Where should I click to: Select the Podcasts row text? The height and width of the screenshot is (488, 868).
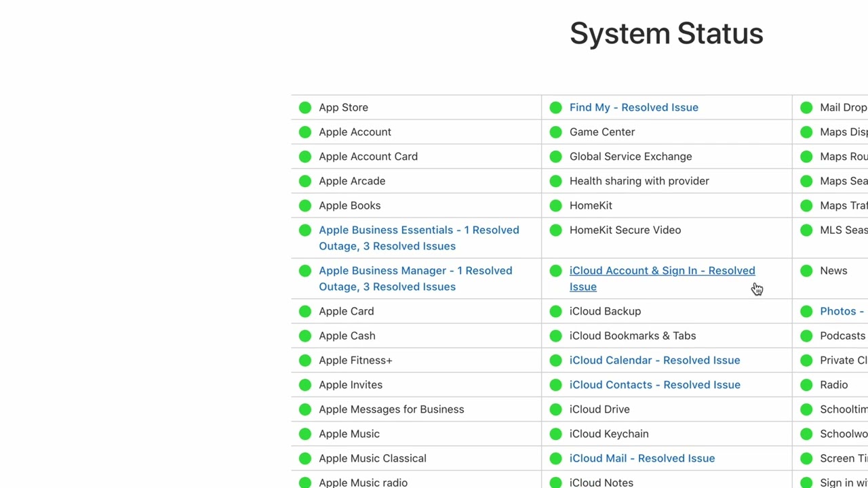[x=843, y=335]
